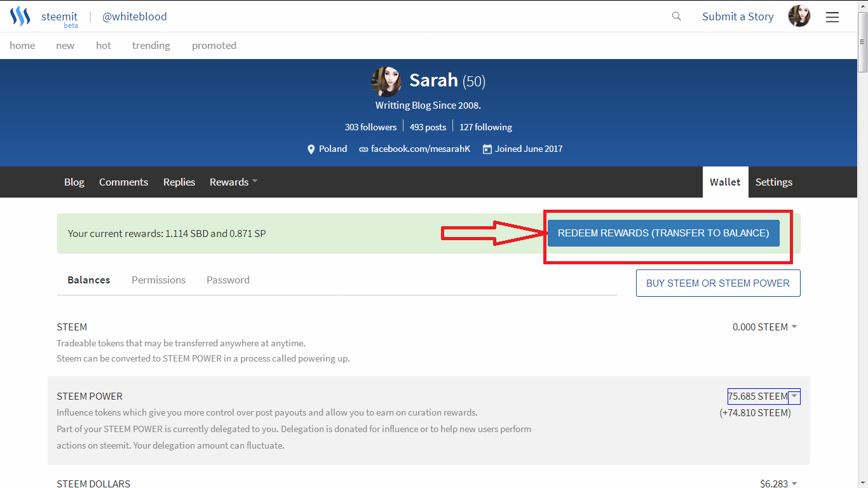Click the STEEM balance heading
868x488 pixels.
(x=72, y=327)
